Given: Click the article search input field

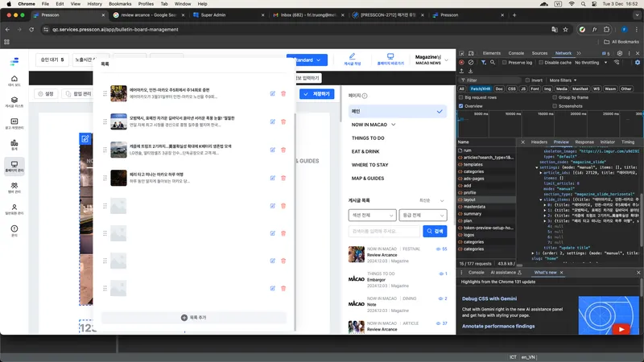Looking at the screenshot, I should pyautogui.click(x=384, y=231).
